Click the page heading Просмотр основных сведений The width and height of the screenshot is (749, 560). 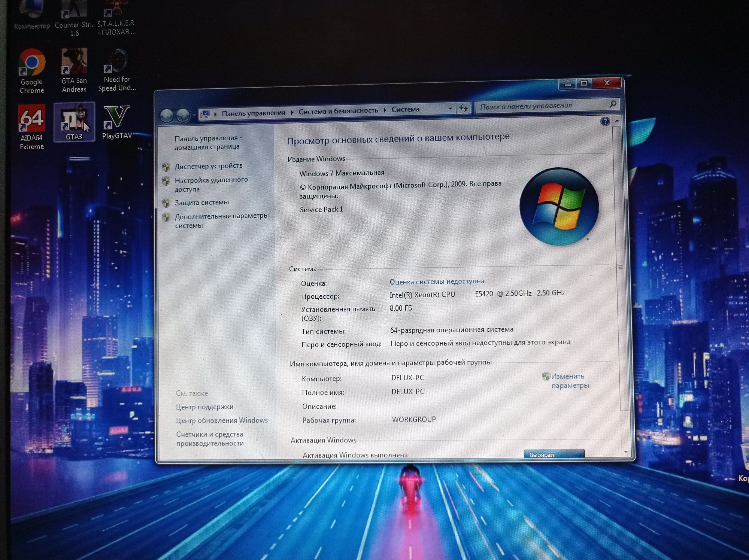coord(398,139)
